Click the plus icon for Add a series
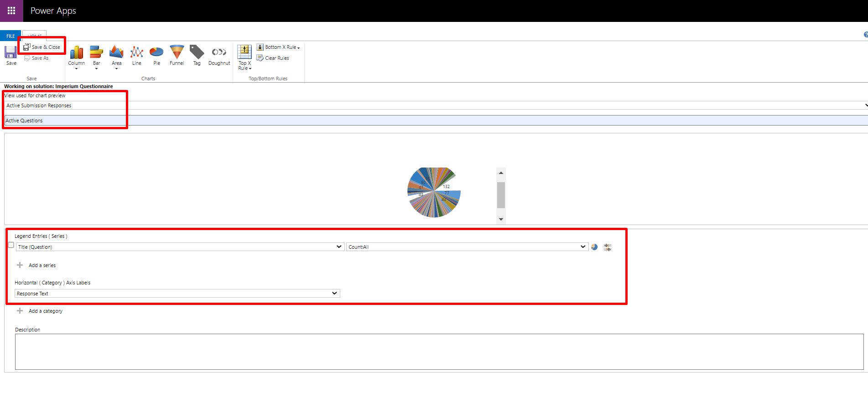The width and height of the screenshot is (868, 399). click(x=20, y=265)
